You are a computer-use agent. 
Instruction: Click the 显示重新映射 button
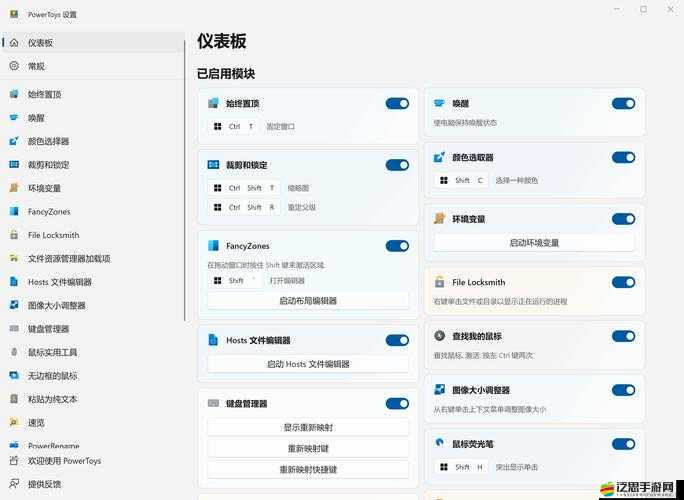tap(308, 428)
